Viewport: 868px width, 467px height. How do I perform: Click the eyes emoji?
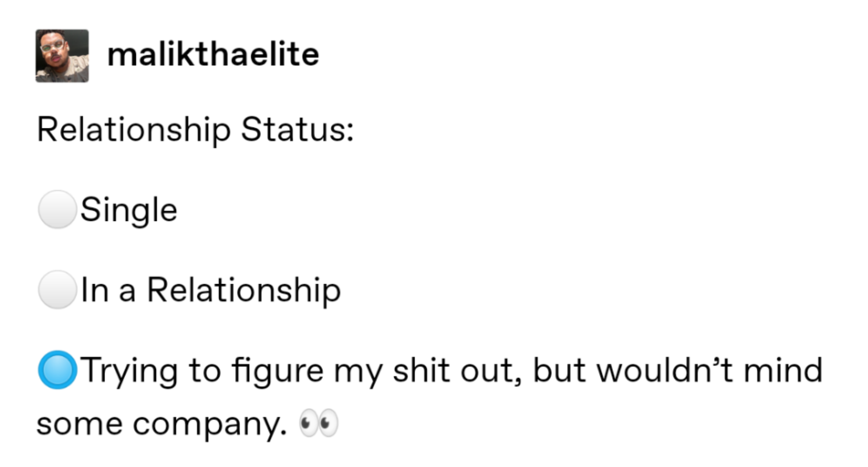(x=319, y=423)
